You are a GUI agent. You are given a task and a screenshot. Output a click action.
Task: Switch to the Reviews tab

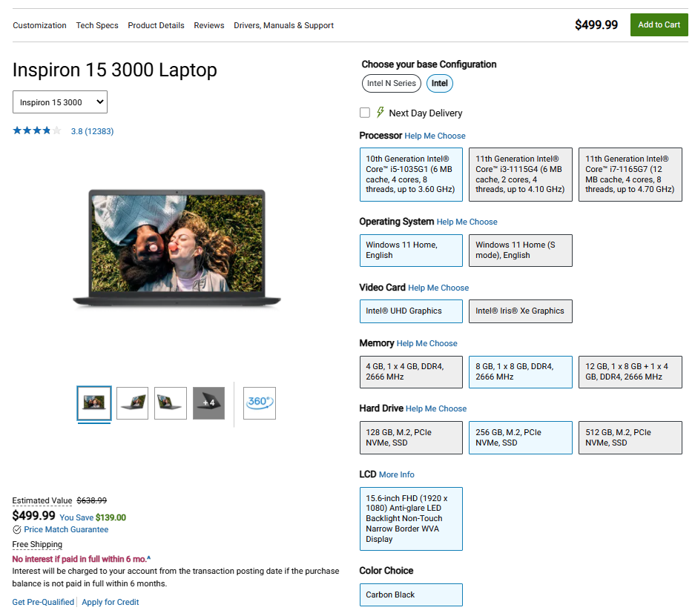(209, 25)
